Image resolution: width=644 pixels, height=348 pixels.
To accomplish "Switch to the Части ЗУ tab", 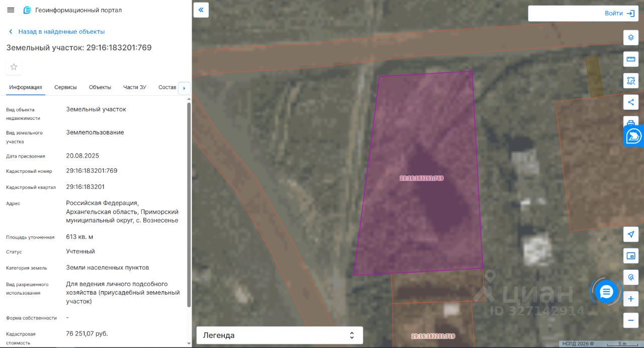I will (x=135, y=87).
